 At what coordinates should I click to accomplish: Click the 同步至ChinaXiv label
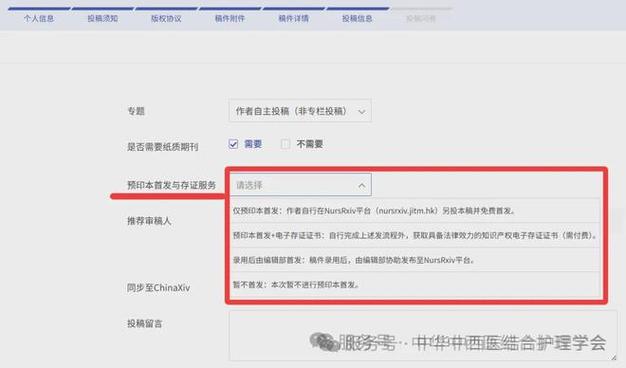coord(158,287)
